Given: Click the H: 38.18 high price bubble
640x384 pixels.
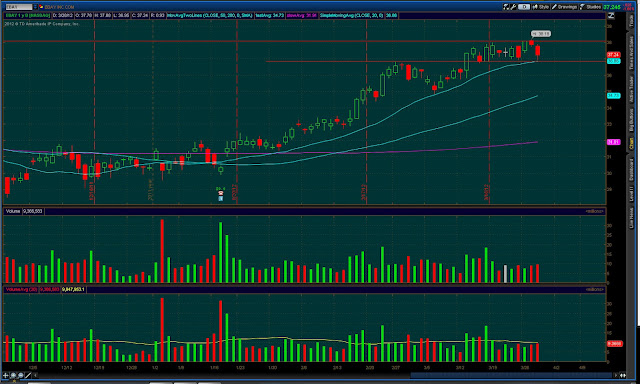Looking at the screenshot, I should 541,34.
